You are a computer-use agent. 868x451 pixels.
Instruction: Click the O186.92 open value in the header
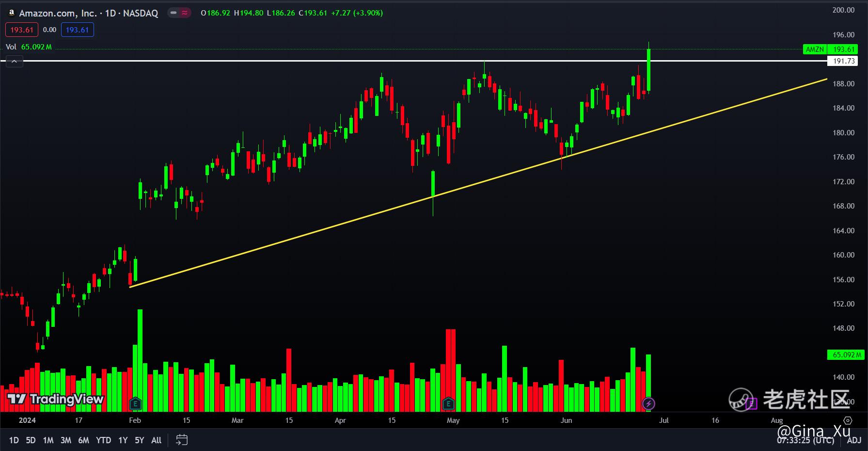pos(215,13)
